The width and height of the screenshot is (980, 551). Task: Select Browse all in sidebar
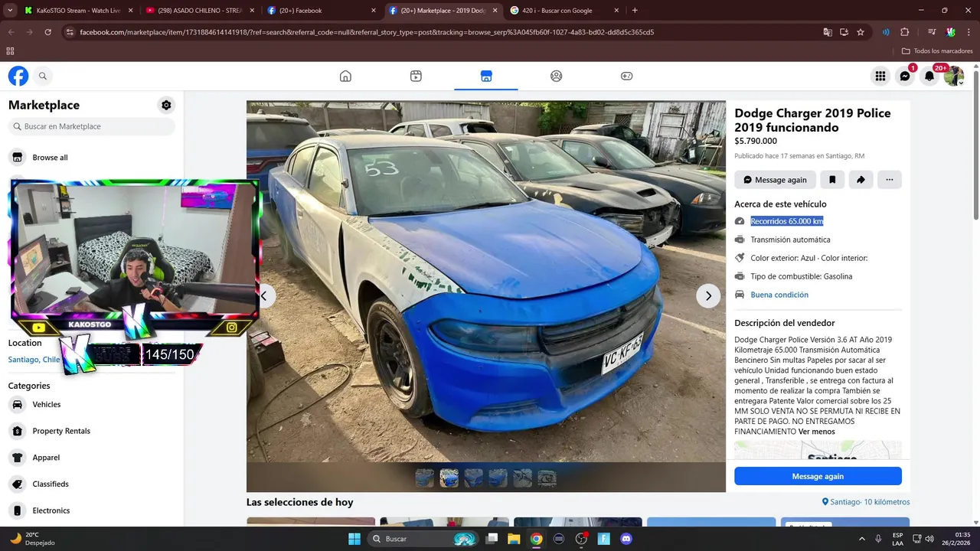[x=92, y=158]
